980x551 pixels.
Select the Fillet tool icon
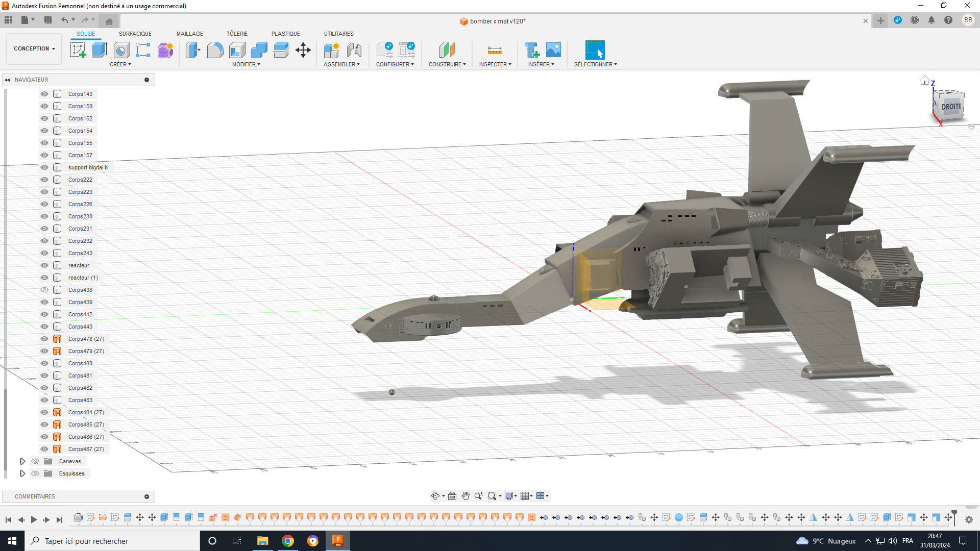coord(215,50)
